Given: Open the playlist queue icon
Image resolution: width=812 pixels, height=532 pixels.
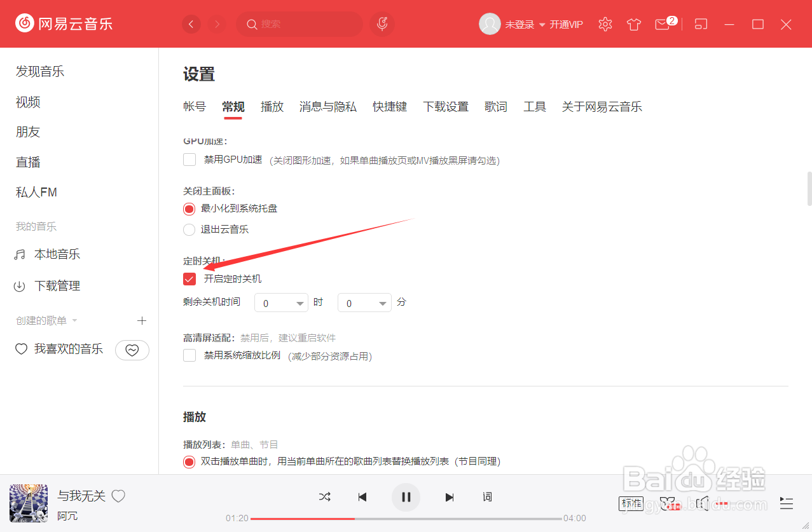Looking at the screenshot, I should pos(787,503).
